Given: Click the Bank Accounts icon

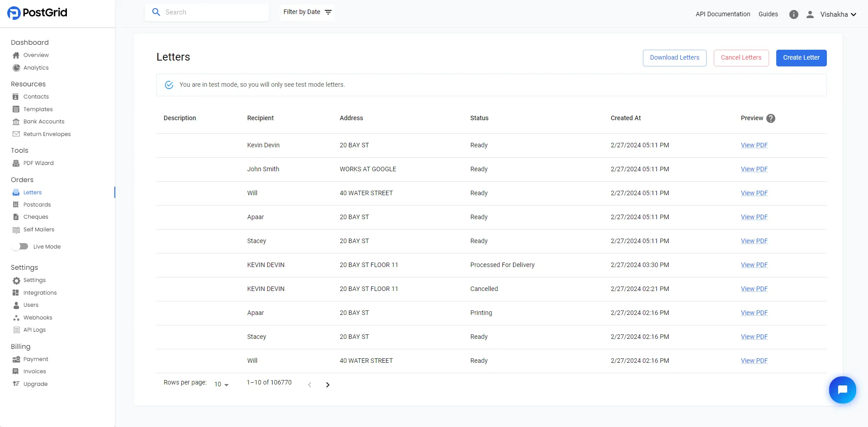Looking at the screenshot, I should point(16,121).
